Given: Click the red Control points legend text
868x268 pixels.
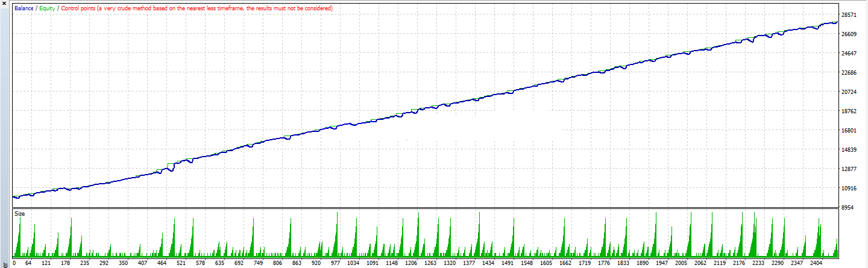Looking at the screenshot, I should point(197,8).
